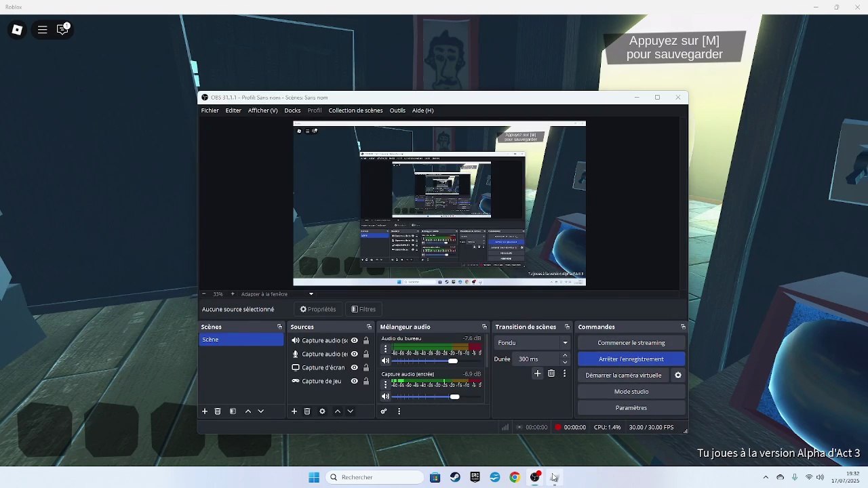
Task: Open Steam from the taskbar
Action: point(455,477)
